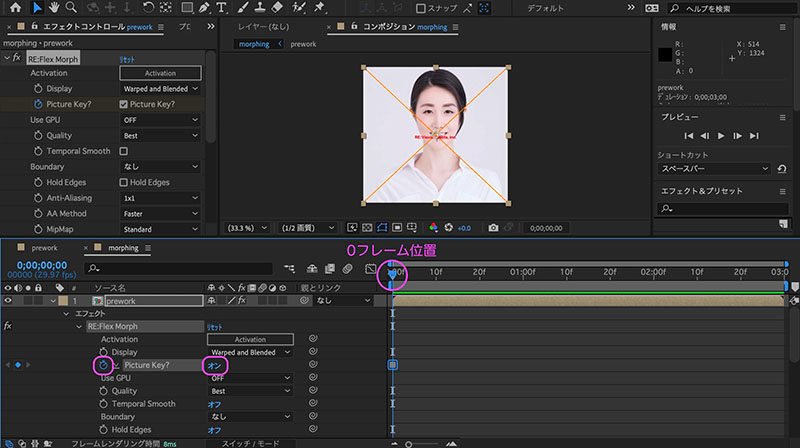Click the Picture Key stopwatch in timeline

(104, 365)
